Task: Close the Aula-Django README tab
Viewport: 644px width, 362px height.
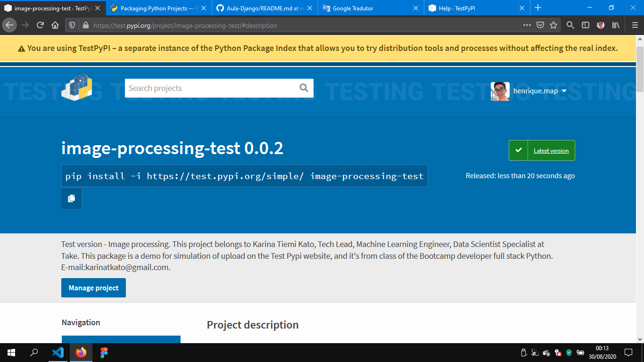Action: click(x=310, y=8)
